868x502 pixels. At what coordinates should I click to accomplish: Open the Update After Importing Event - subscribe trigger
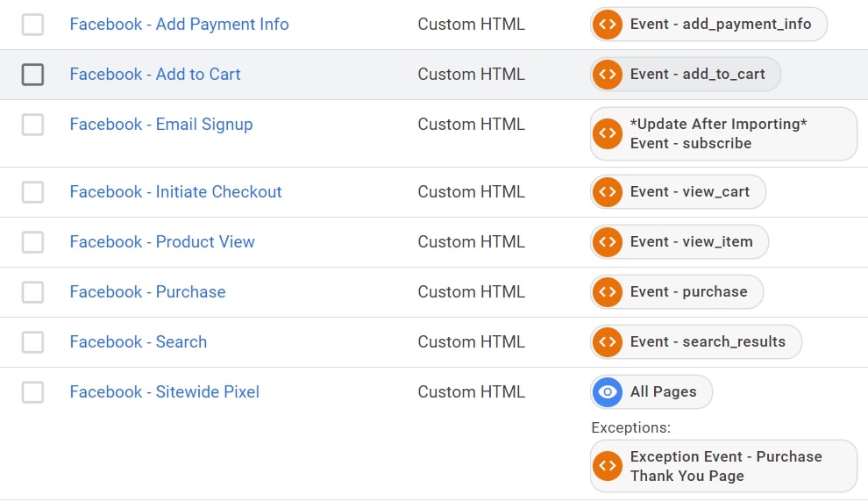tap(723, 133)
